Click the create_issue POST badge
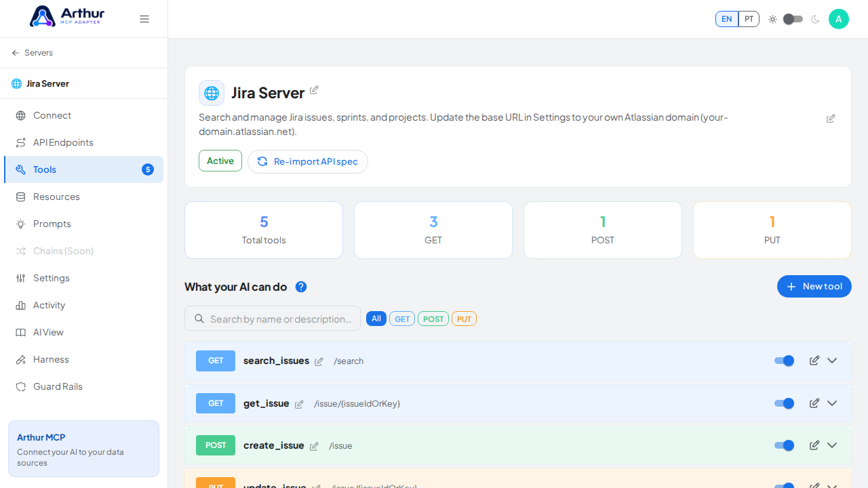868x488 pixels. click(216, 445)
